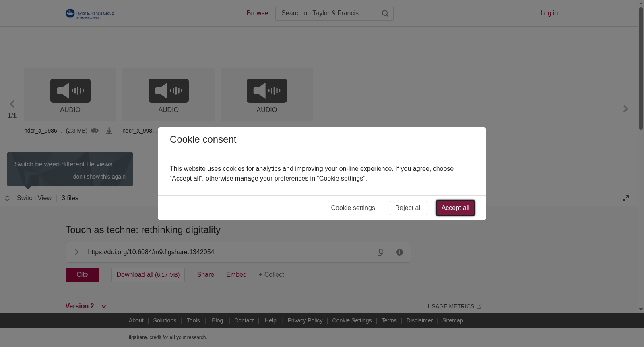Open the first AUDIO file thumbnail
This screenshot has width=644, height=347.
click(70, 94)
